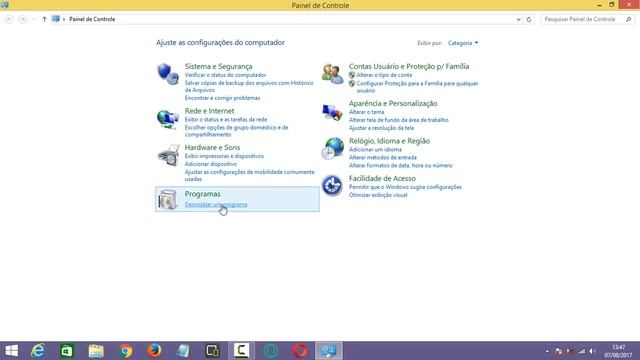The width and height of the screenshot is (640, 360).
Task: Launch Internet Explorer from taskbar
Action: coord(38,351)
